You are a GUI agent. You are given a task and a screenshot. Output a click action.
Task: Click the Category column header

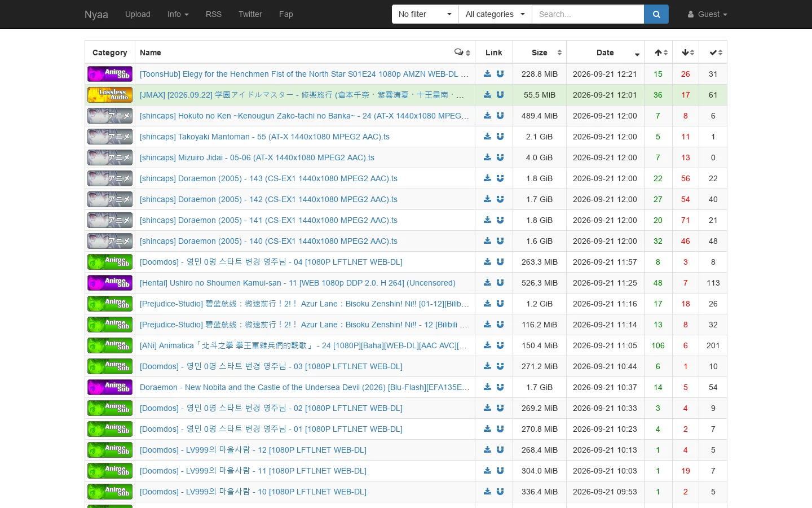(110, 52)
